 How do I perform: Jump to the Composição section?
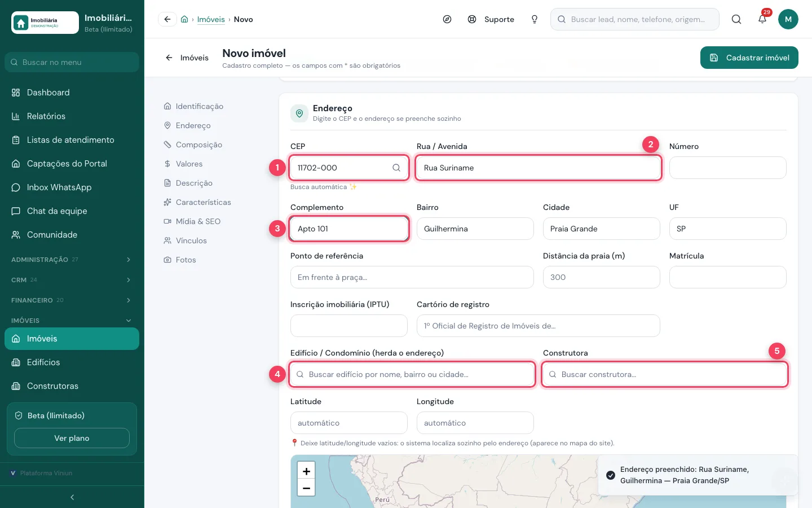193,144
